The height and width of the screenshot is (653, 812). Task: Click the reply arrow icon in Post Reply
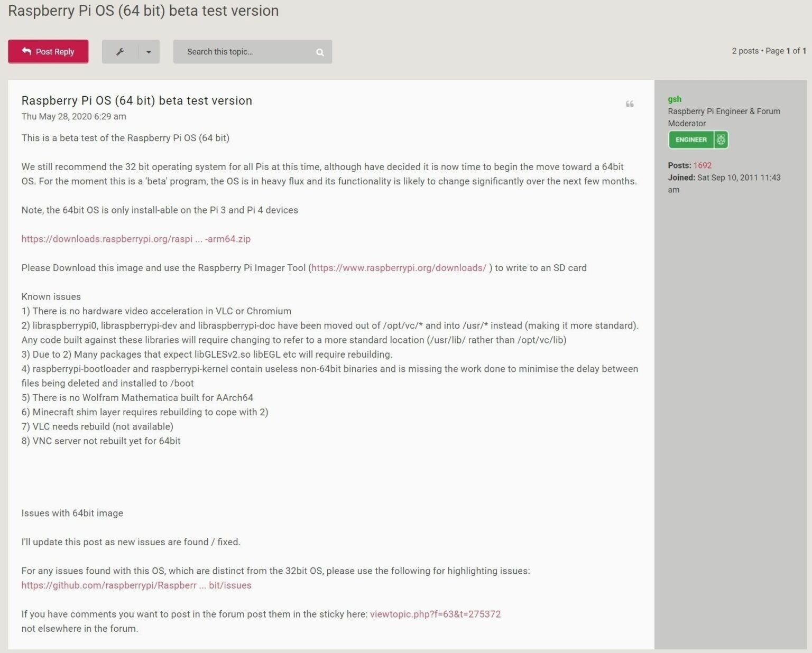click(x=26, y=51)
